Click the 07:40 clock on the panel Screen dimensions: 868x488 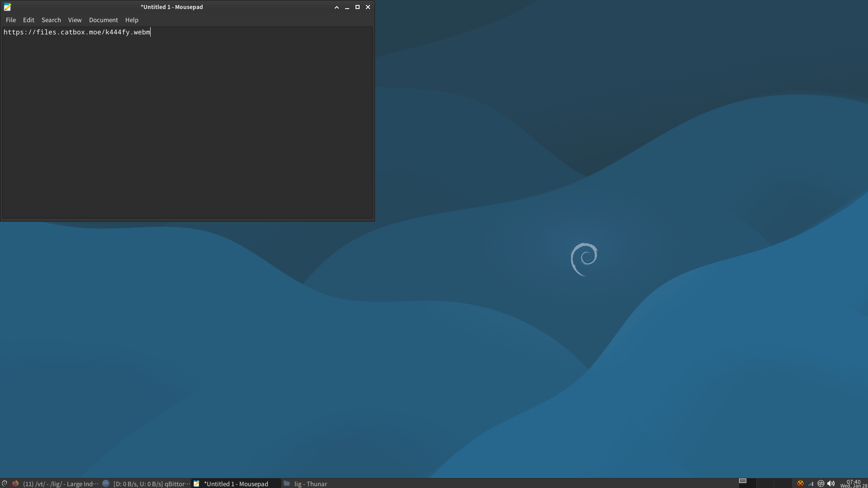(x=854, y=483)
